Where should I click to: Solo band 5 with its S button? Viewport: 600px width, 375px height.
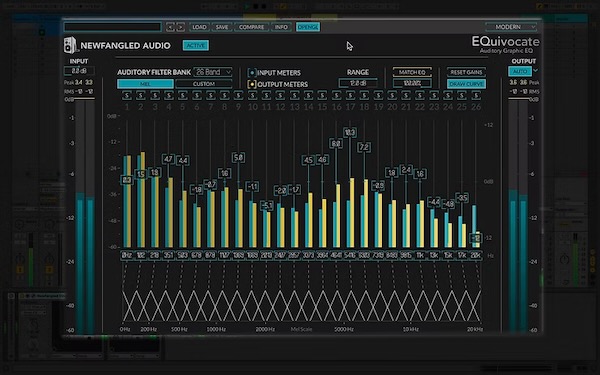pos(183,95)
